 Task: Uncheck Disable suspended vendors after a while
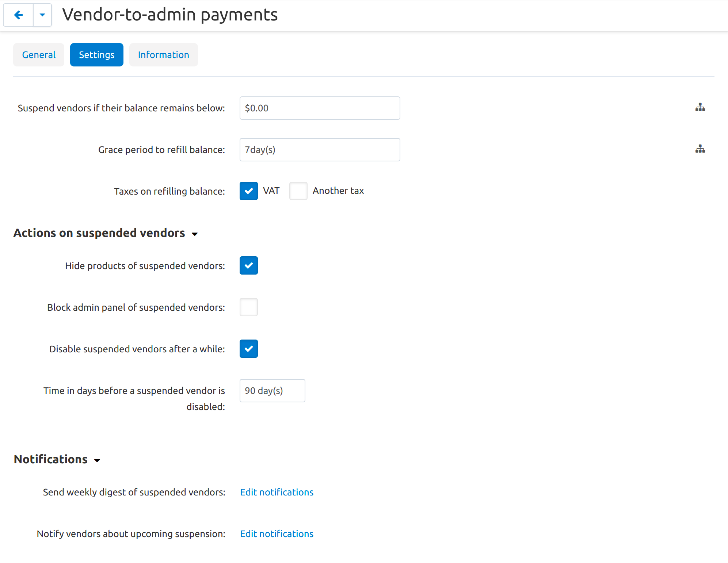249,349
